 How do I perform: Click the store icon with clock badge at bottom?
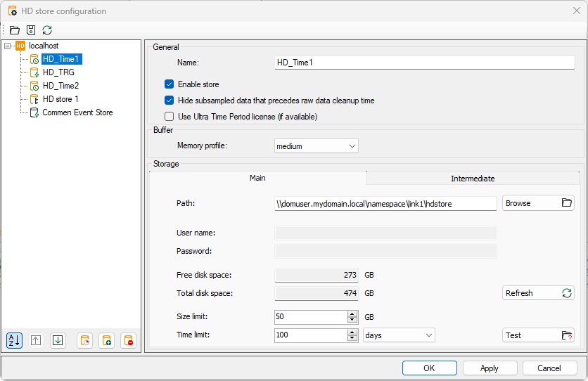coord(84,340)
